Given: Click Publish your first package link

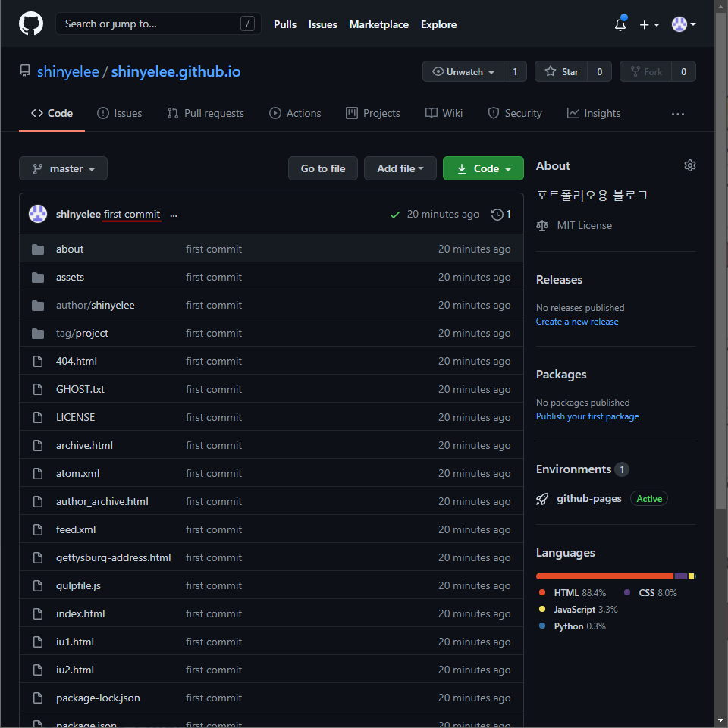Looking at the screenshot, I should coord(587,416).
